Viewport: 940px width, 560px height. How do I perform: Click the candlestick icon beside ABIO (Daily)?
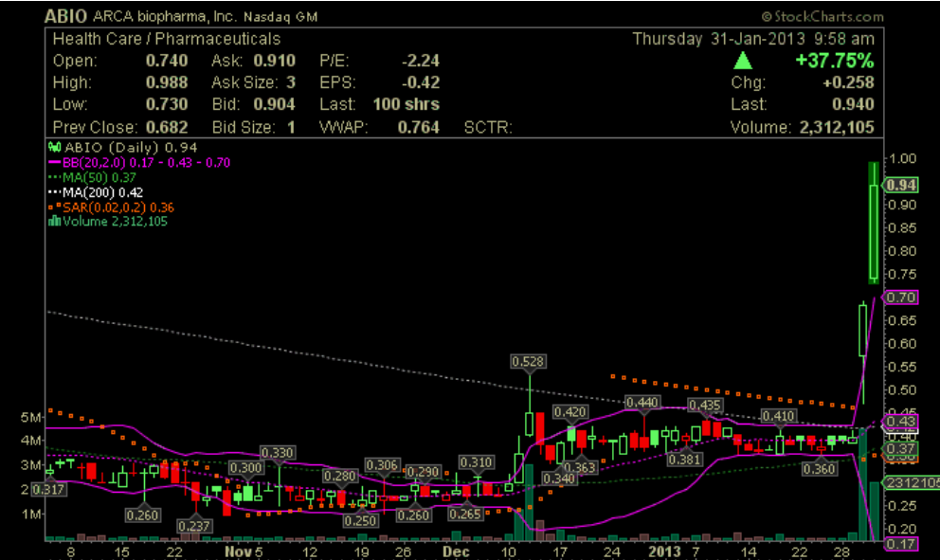[55, 147]
